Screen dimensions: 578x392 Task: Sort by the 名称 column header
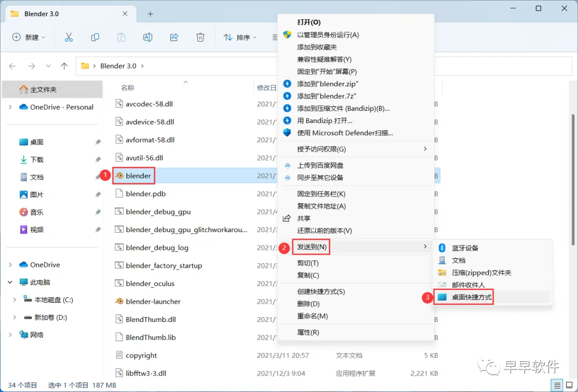(127, 88)
